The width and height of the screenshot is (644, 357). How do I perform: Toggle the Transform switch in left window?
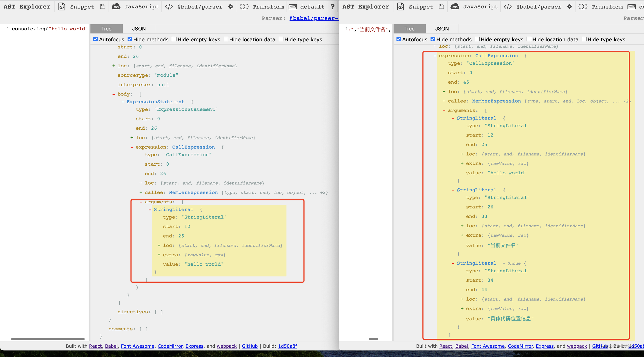tap(244, 7)
